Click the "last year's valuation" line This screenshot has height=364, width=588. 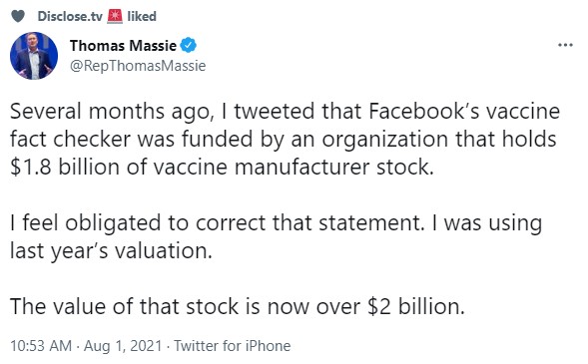point(111,251)
